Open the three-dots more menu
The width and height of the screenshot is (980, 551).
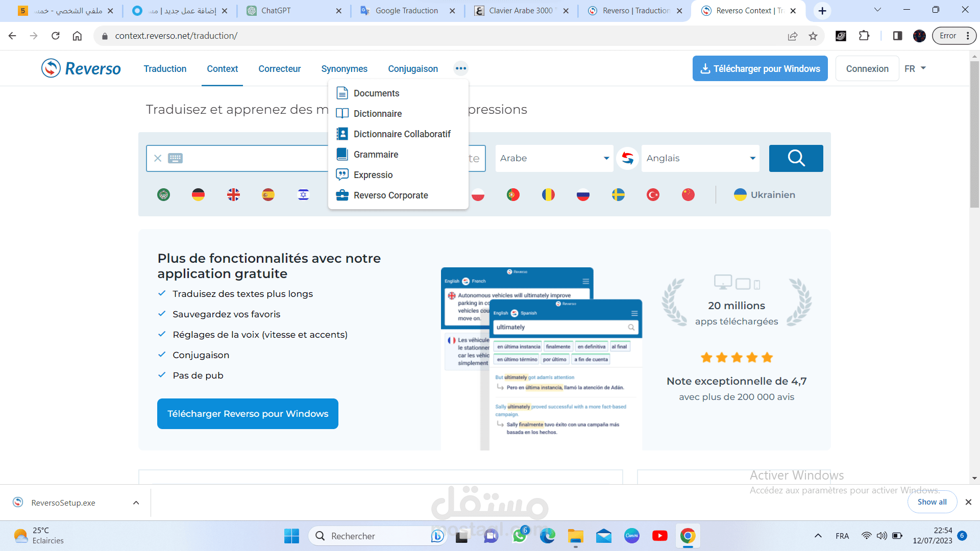[x=460, y=68]
